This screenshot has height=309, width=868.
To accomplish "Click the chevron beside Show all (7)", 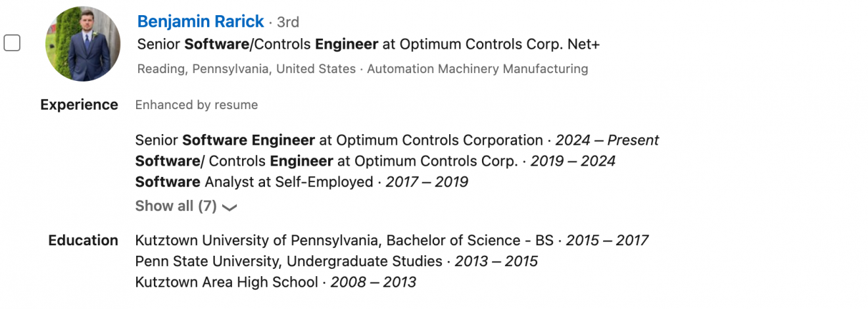I will (229, 207).
